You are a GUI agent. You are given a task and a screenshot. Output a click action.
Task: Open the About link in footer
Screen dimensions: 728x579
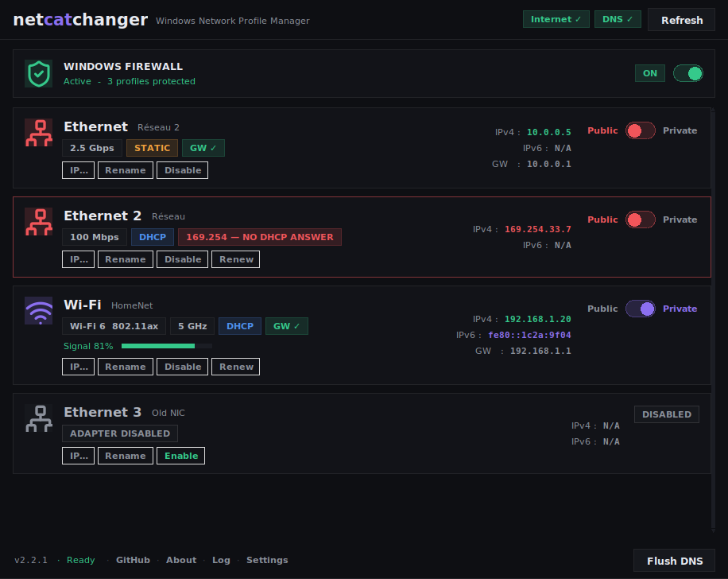pos(181,560)
